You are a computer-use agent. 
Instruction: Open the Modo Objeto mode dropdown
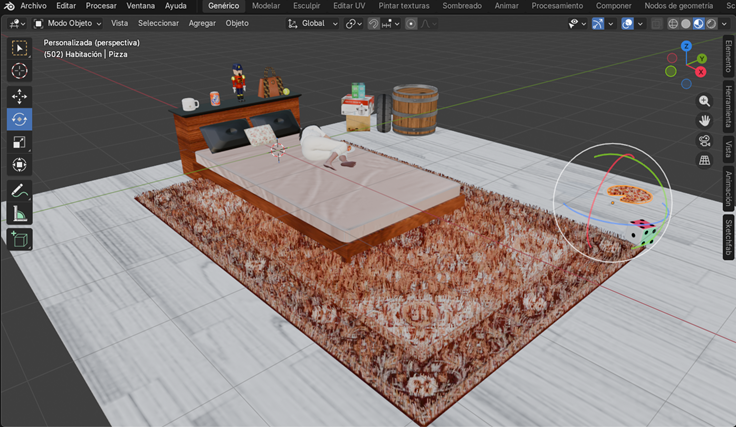pos(68,23)
